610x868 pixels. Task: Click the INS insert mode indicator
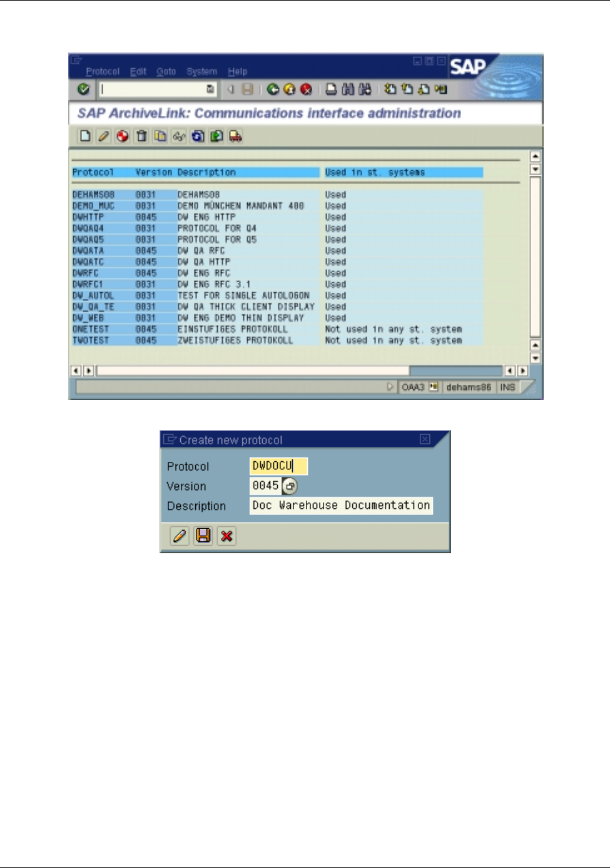pos(507,387)
